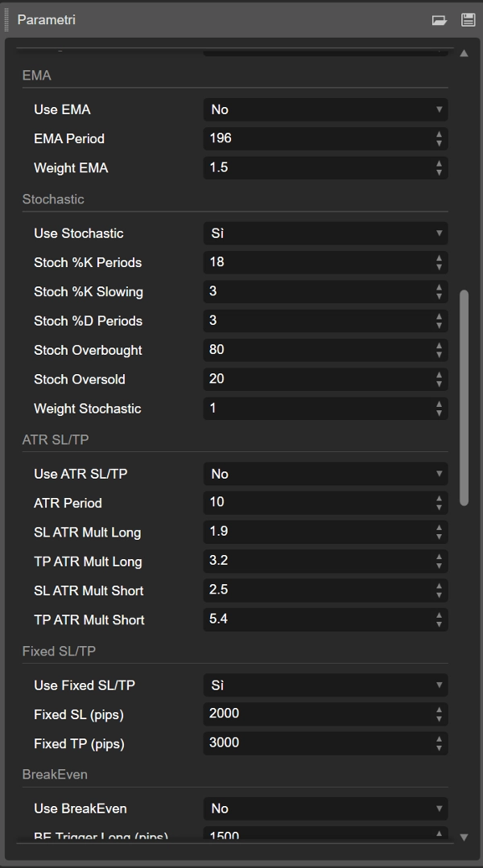Image resolution: width=483 pixels, height=868 pixels.
Task: Decrease SL ATR Mult Long value
Action: (440, 536)
